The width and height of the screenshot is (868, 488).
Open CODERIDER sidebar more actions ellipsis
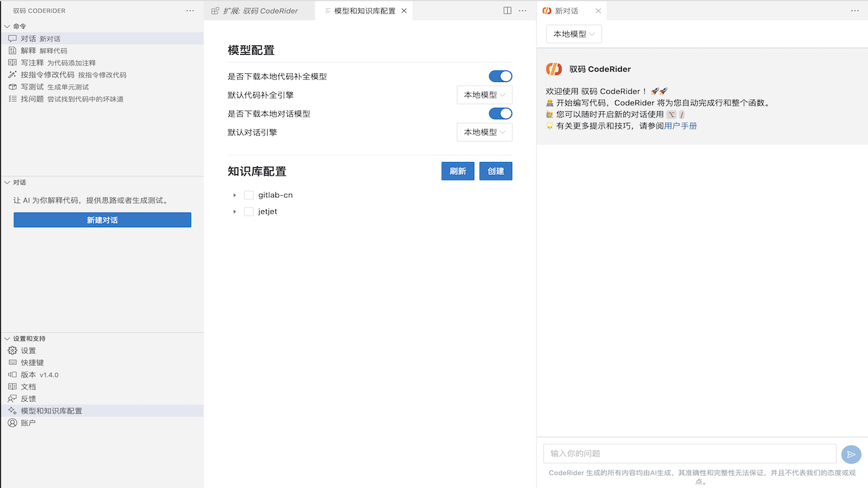(x=190, y=11)
